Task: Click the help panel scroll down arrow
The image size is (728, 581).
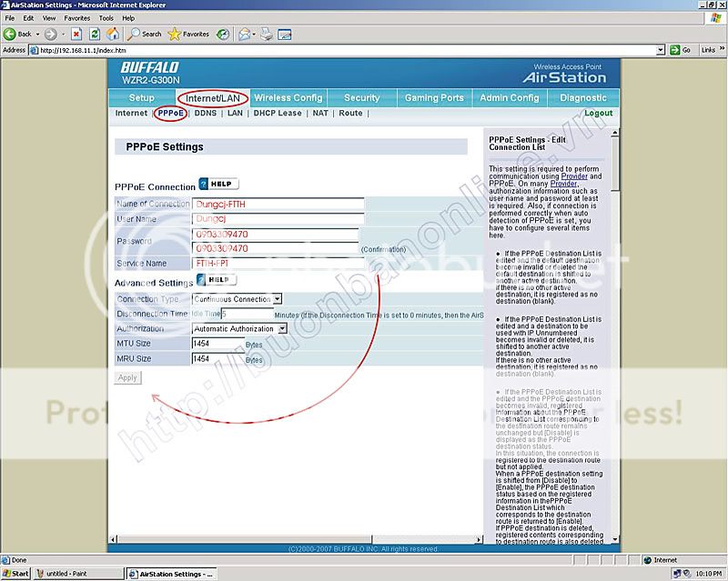Action: tap(615, 539)
